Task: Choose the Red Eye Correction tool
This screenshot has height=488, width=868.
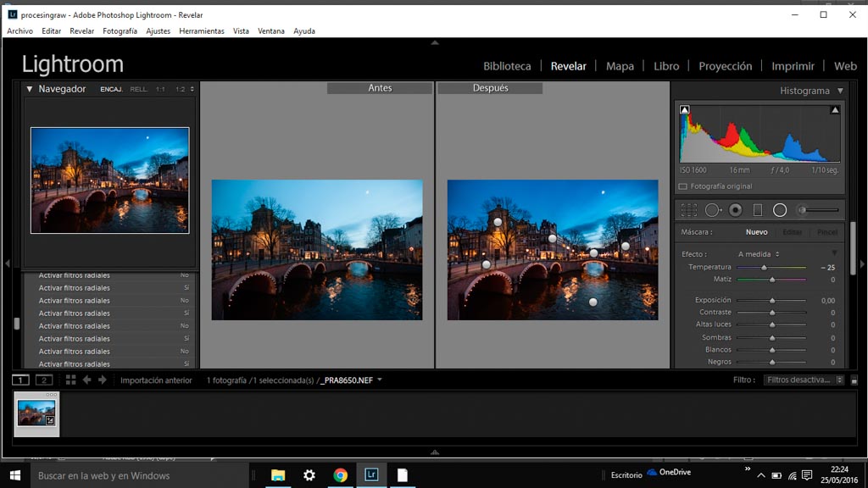Action: 736,210
